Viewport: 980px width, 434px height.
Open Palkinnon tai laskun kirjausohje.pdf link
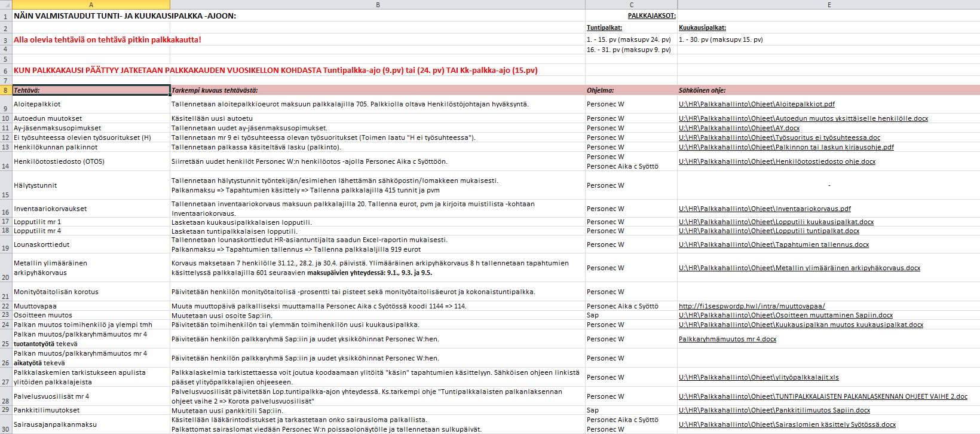click(x=786, y=147)
